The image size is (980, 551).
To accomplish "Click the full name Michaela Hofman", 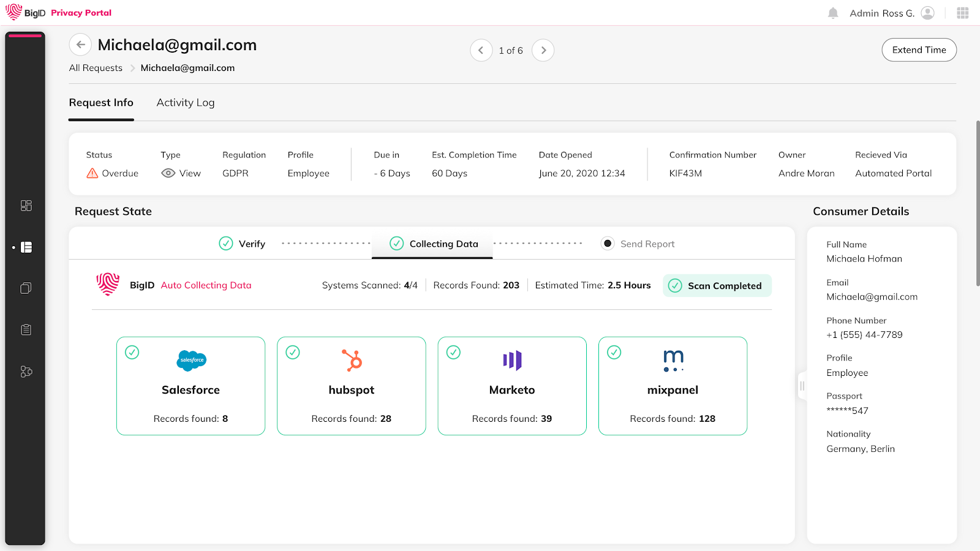I will pyautogui.click(x=864, y=259).
